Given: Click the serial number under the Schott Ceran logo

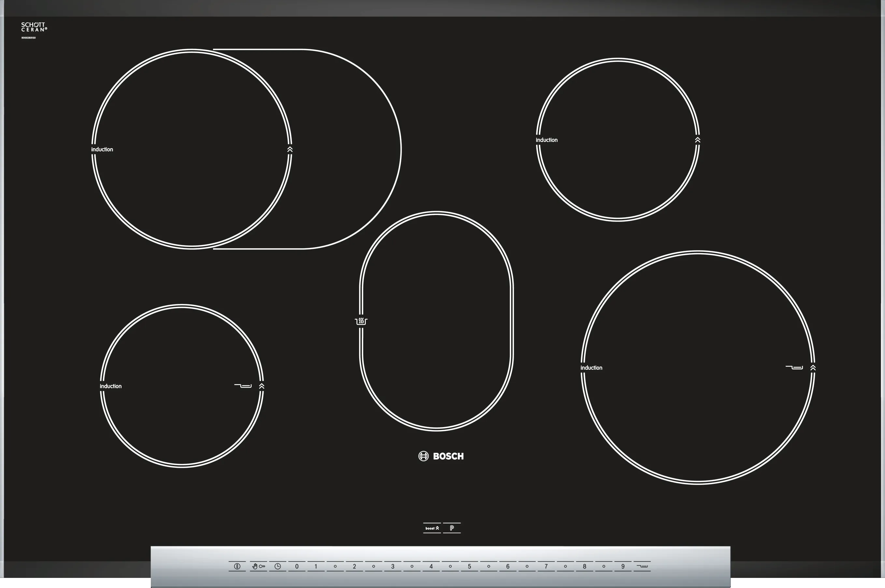Looking at the screenshot, I should pyautogui.click(x=28, y=38).
